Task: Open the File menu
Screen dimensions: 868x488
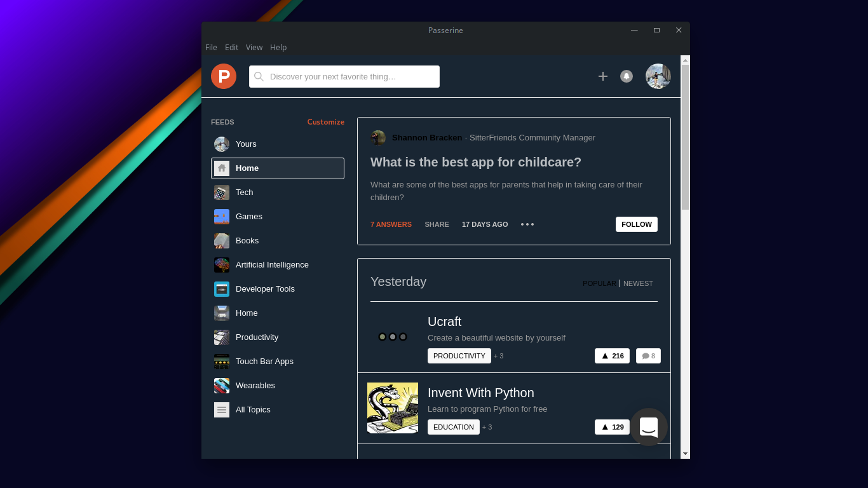Action: pos(211,48)
